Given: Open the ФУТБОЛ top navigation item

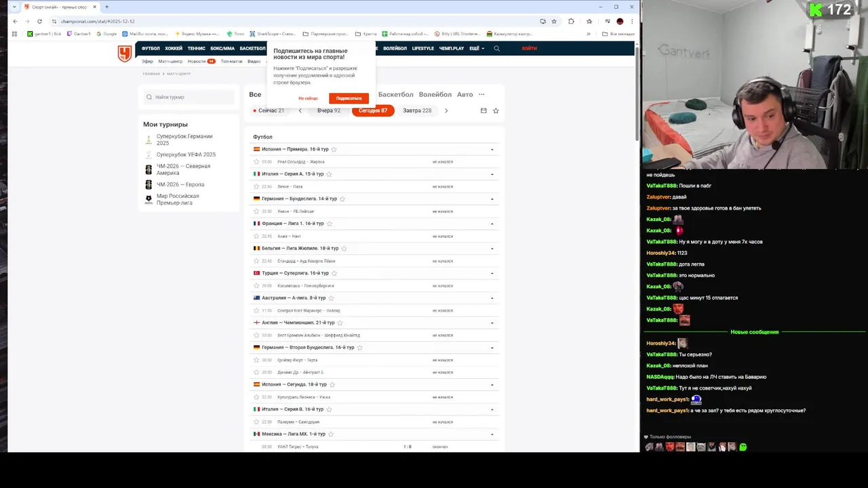Looking at the screenshot, I should coord(151,48).
